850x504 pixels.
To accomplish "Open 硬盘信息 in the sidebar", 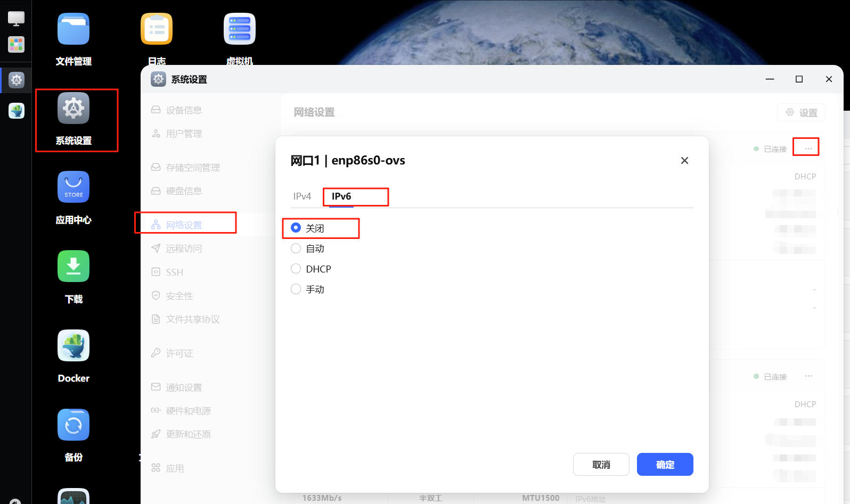I will pos(184,191).
